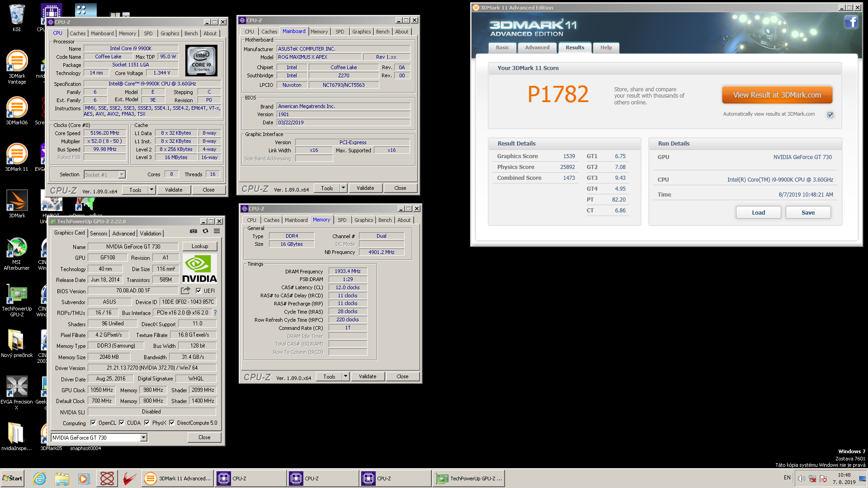Screen dimensions: 868x488
Task: Open the 3DMark 11 desktop shortcut
Action: click(17, 157)
